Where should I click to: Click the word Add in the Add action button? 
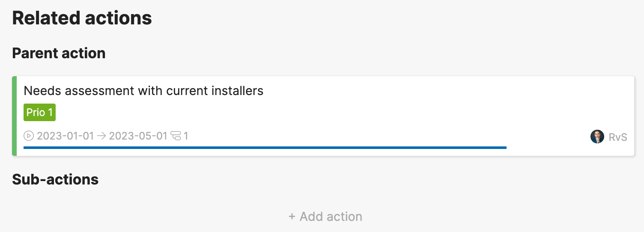311,217
